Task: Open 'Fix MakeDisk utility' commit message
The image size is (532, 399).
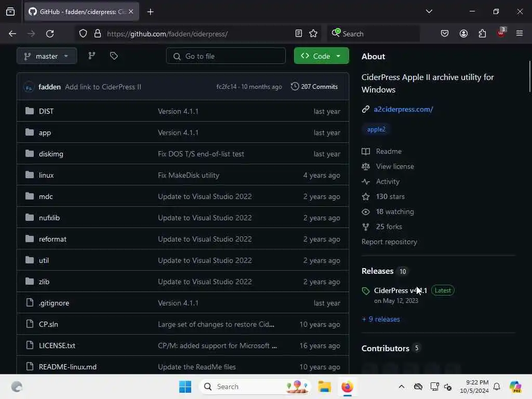Action: pos(189,176)
